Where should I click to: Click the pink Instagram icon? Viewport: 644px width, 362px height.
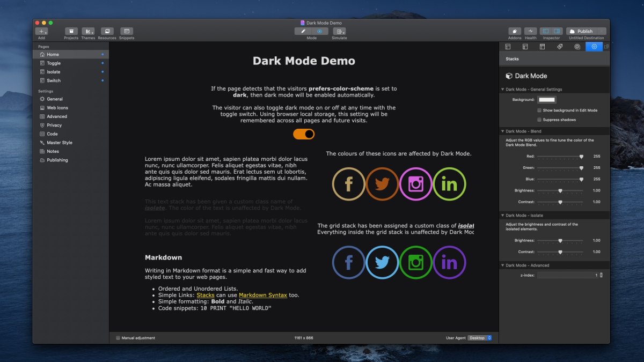click(416, 184)
